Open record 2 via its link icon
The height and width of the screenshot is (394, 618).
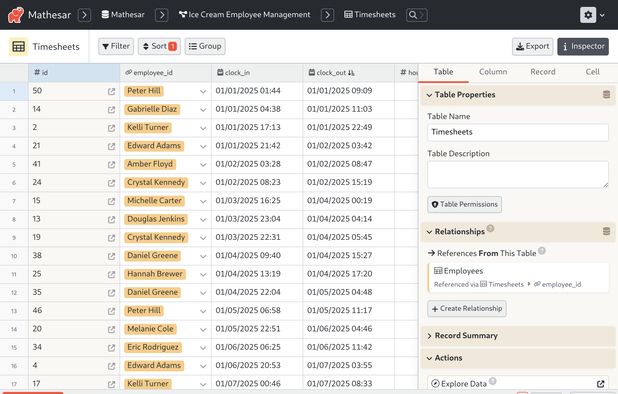[x=112, y=128]
